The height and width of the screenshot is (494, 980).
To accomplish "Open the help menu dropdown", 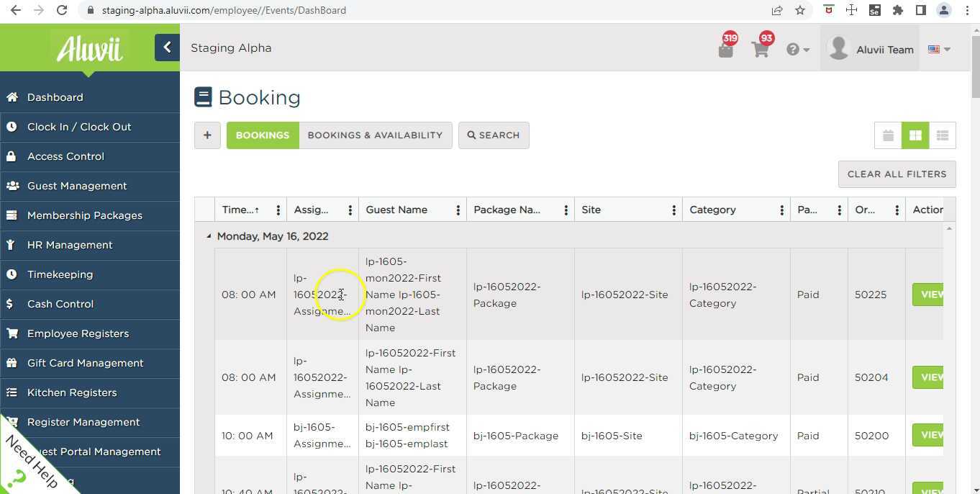I will 797,48.
